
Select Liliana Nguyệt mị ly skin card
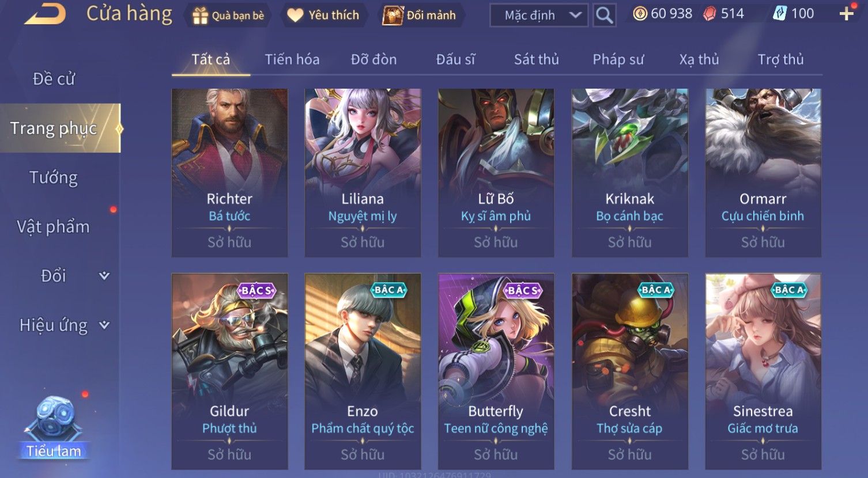coord(363,173)
